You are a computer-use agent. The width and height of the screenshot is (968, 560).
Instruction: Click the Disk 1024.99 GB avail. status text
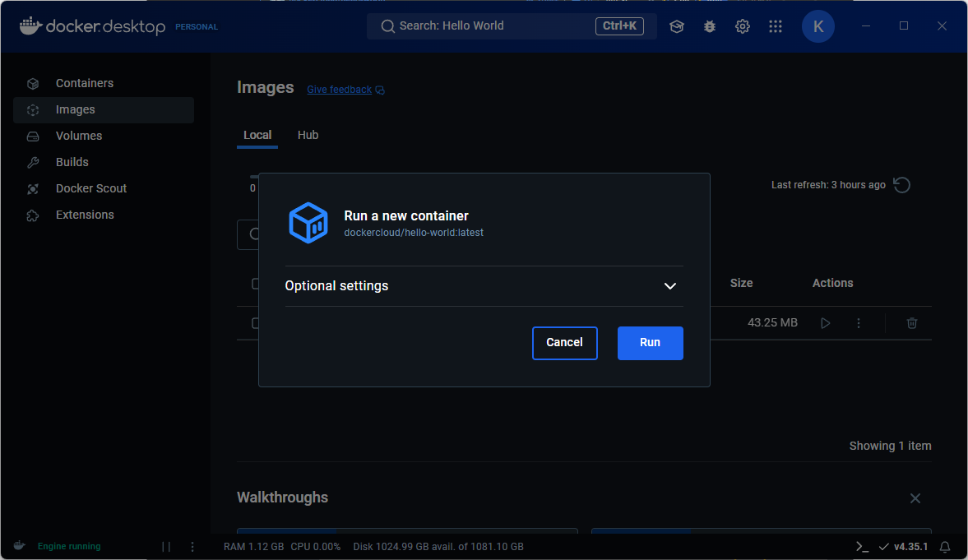point(438,547)
